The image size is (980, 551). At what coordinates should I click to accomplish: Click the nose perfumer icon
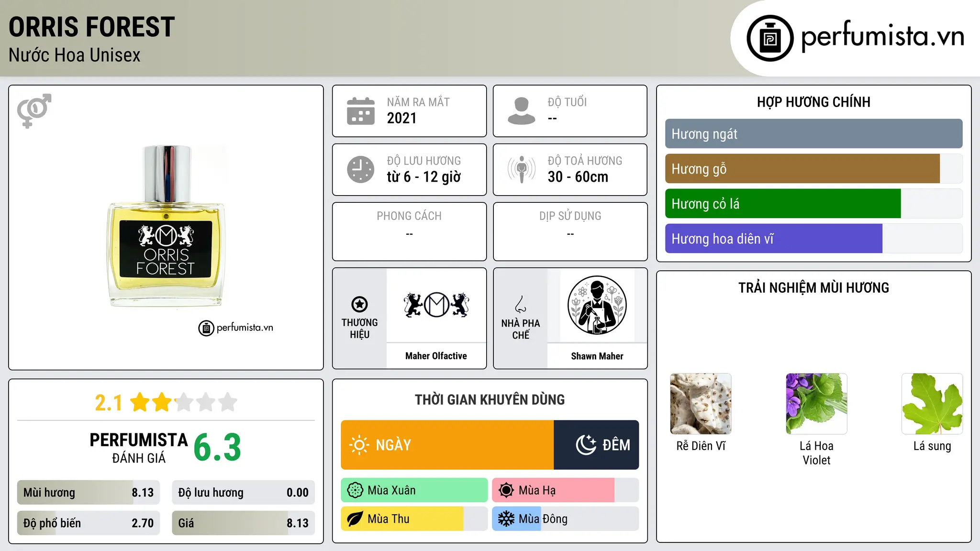[x=521, y=304]
